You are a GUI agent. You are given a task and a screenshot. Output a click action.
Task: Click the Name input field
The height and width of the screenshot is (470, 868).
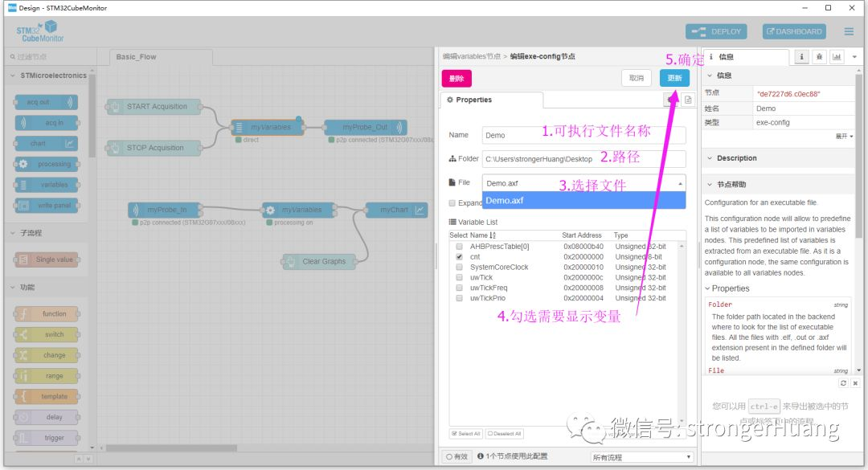(584, 135)
